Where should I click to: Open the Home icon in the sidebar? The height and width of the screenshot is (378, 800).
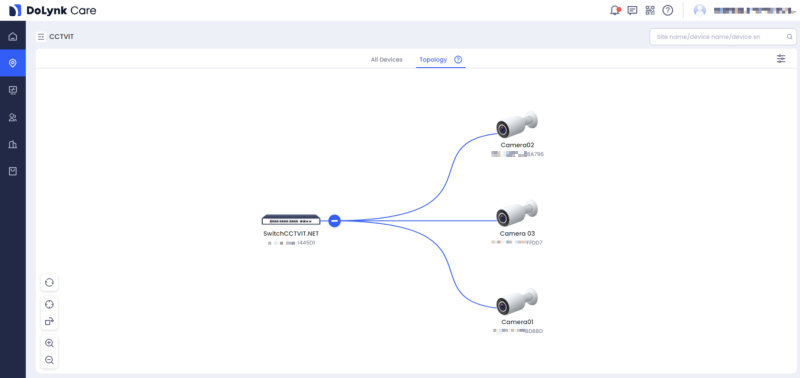click(x=13, y=36)
